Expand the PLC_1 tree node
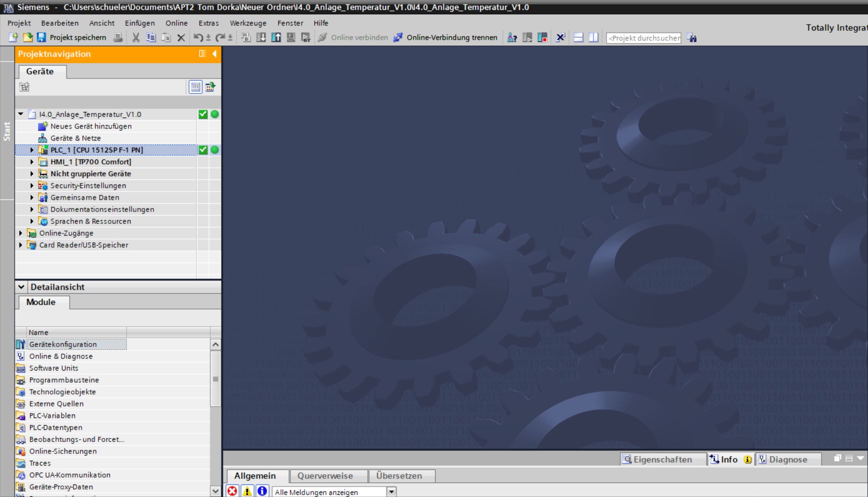 pos(32,150)
